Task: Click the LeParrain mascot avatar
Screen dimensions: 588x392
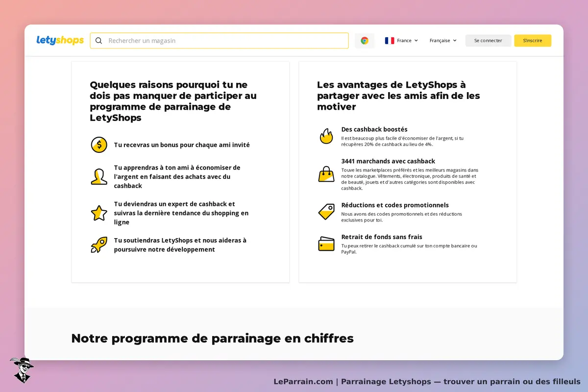Action: click(22, 369)
